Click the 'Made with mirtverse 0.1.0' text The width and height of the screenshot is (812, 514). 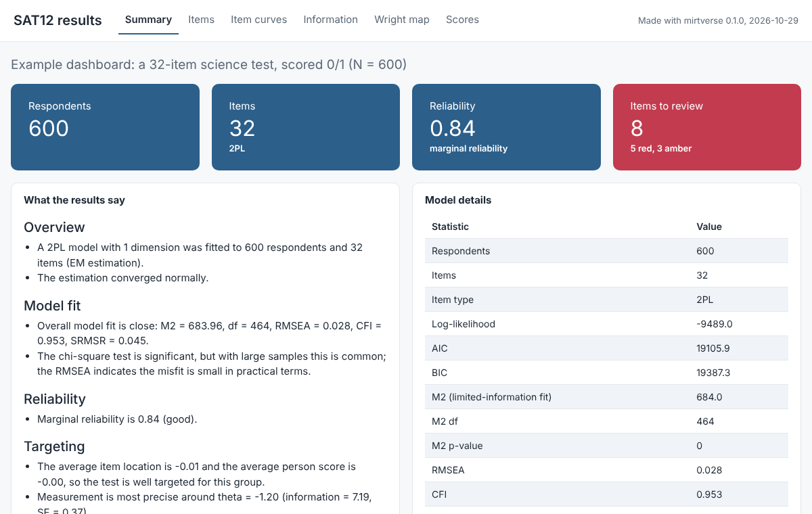tap(718, 21)
